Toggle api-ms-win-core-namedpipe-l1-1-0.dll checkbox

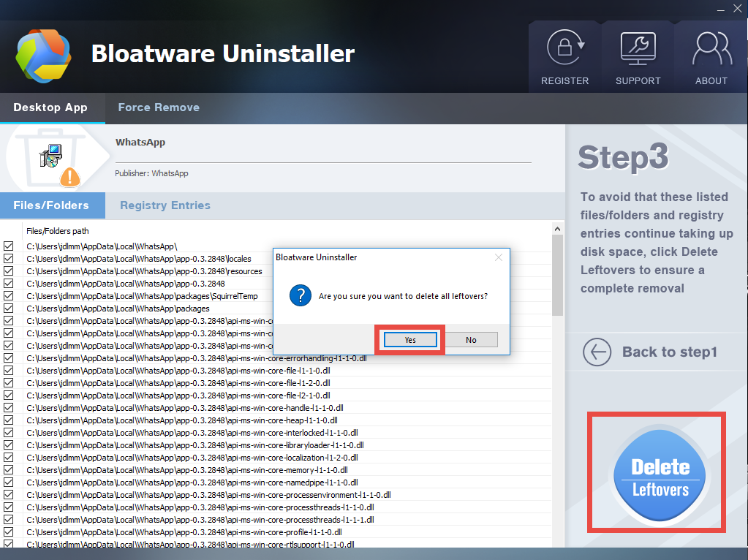pos(9,483)
